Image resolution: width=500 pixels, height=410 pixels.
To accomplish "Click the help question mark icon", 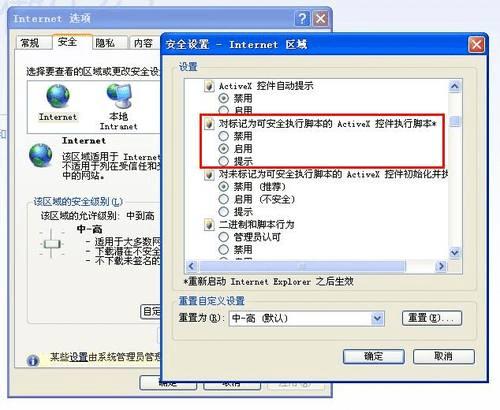I will (302, 19).
